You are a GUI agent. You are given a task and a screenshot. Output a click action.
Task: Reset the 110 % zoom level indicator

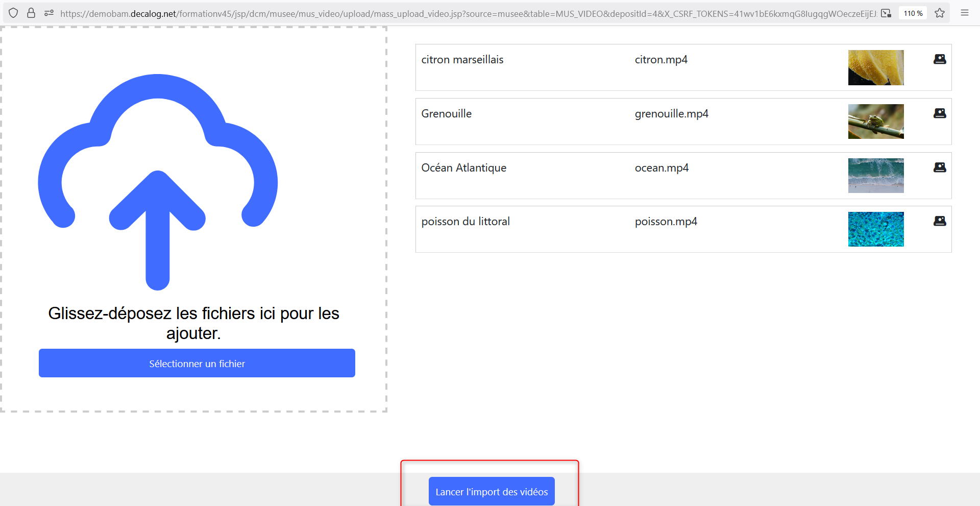coord(913,13)
